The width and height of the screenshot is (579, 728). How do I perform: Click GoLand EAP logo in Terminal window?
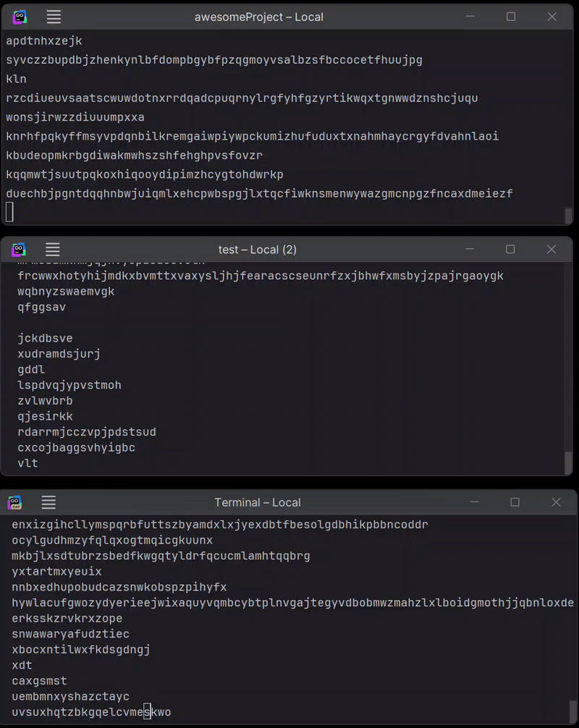(15, 502)
